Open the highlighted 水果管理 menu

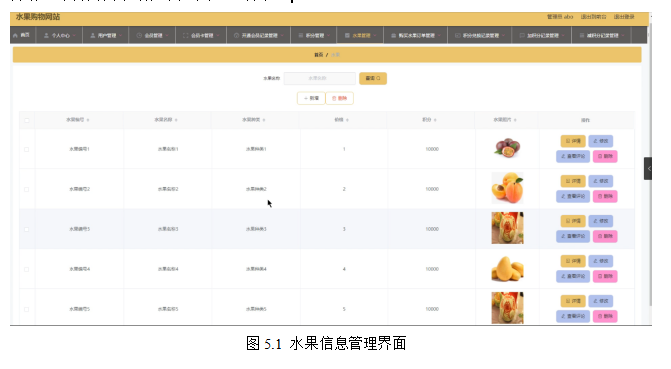coord(360,36)
